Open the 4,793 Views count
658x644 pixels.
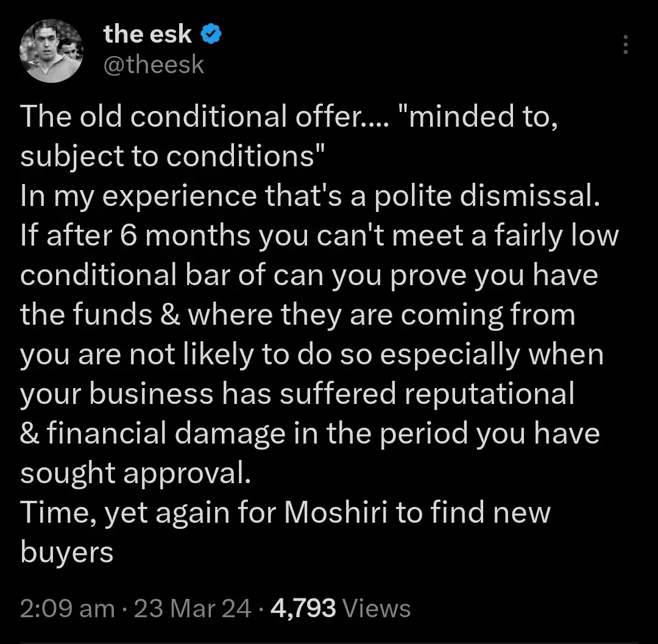pos(340,607)
